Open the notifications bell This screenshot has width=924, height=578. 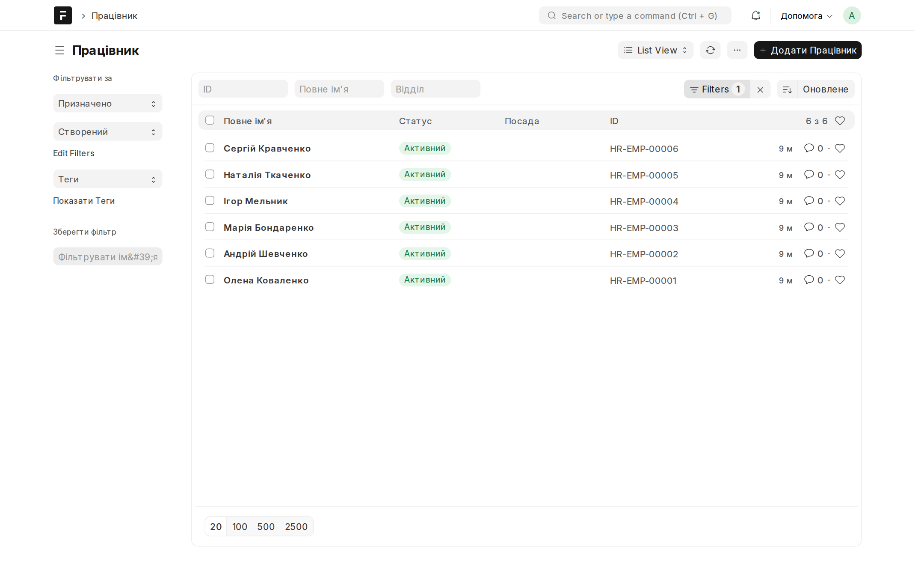(x=755, y=15)
